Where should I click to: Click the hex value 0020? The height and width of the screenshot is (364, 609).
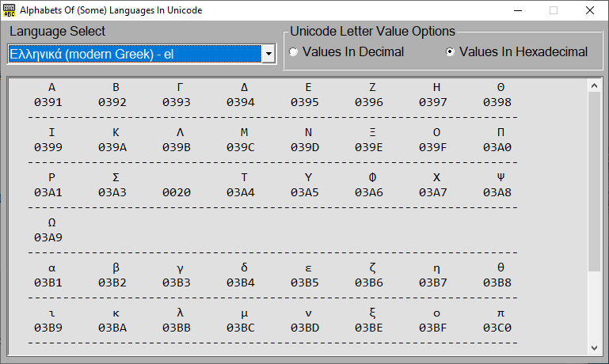[177, 192]
